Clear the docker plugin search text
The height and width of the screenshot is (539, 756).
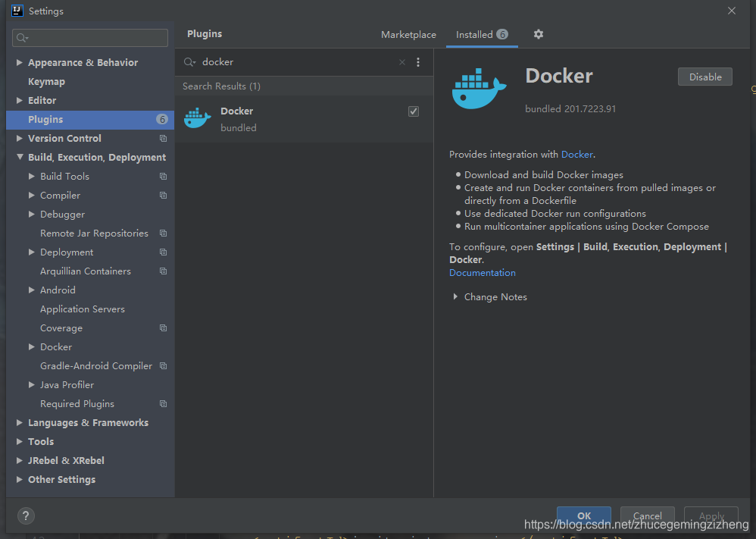[x=402, y=62]
